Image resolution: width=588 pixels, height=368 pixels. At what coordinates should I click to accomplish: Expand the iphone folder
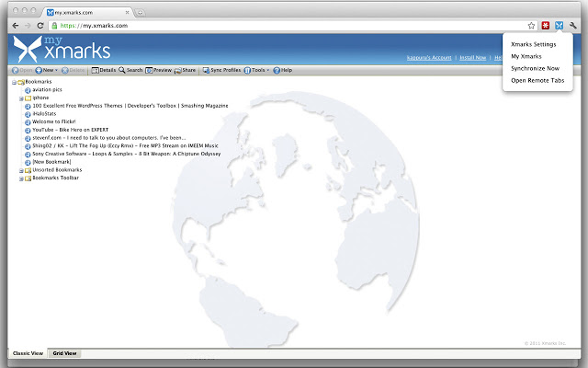pyautogui.click(x=21, y=98)
